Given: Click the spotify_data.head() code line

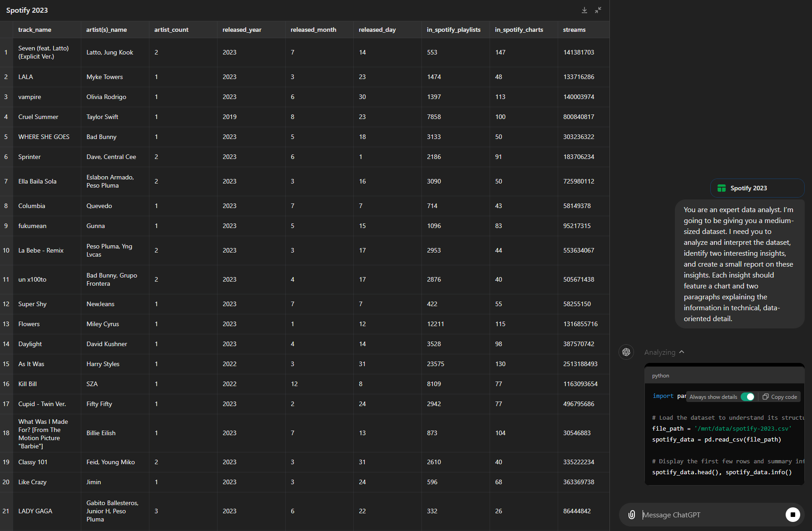Looking at the screenshot, I should (722, 472).
